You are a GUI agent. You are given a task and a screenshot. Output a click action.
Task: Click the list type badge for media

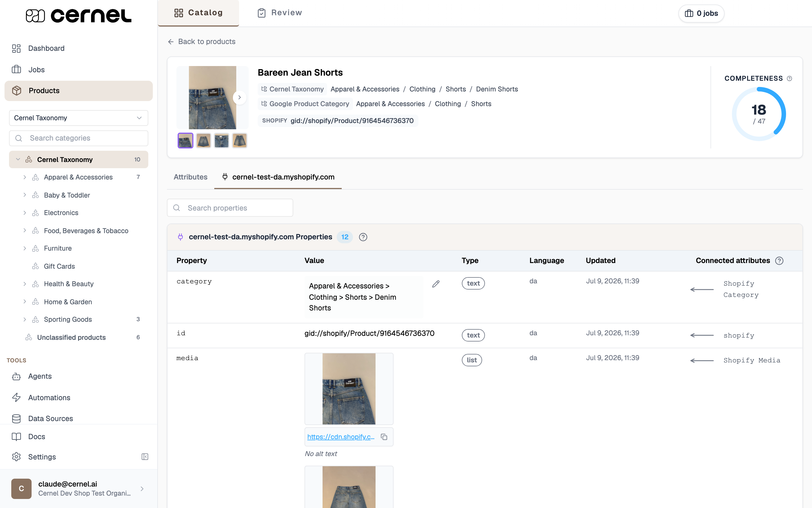coord(472,360)
